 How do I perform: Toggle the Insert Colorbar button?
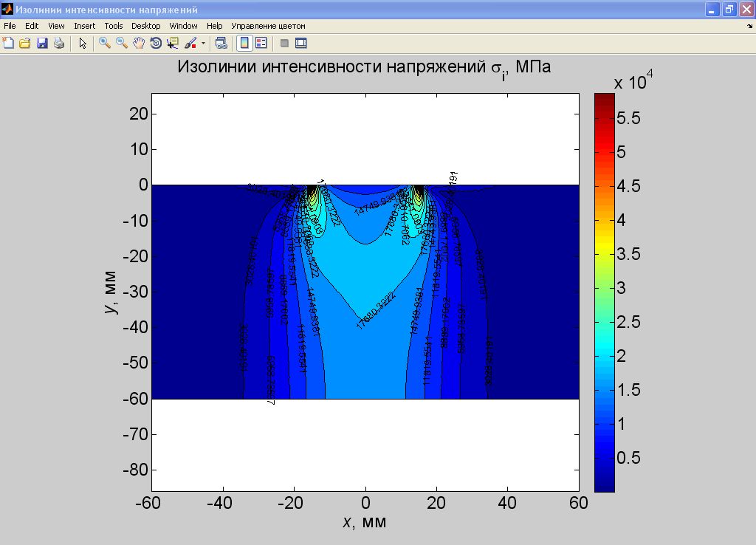(x=244, y=44)
